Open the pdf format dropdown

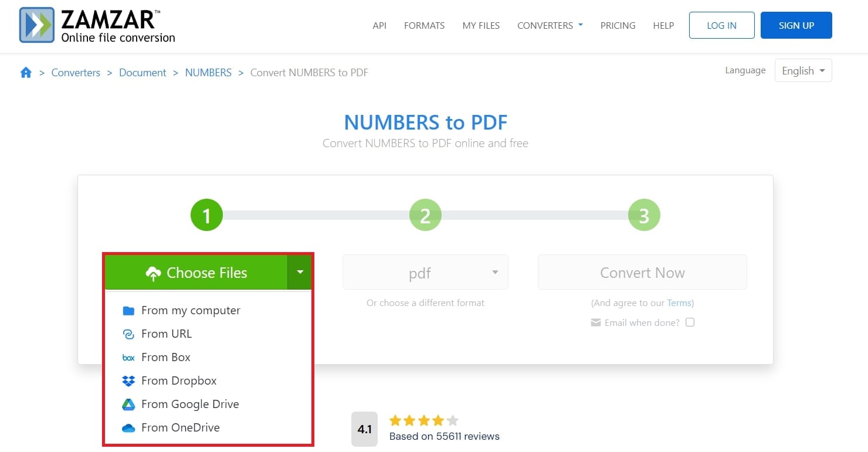(425, 272)
